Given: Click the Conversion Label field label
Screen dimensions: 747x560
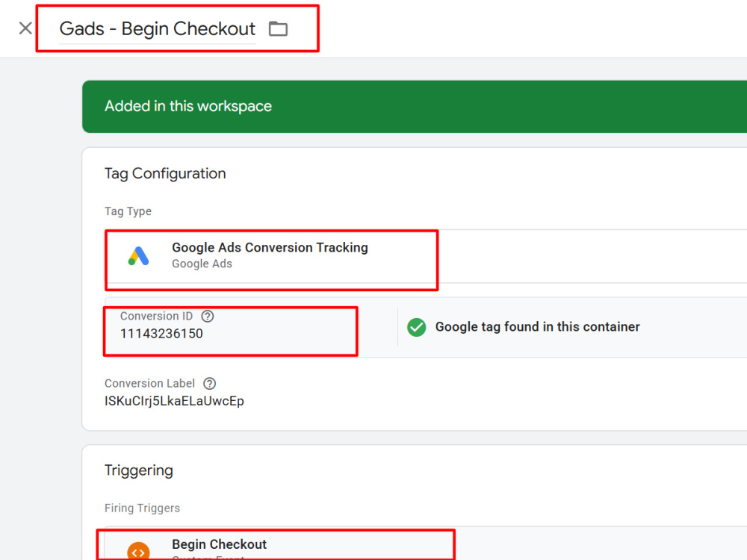Looking at the screenshot, I should coord(149,383).
